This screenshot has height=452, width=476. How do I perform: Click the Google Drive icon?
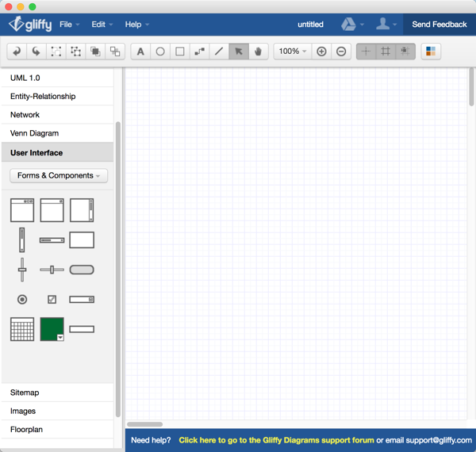coord(348,24)
